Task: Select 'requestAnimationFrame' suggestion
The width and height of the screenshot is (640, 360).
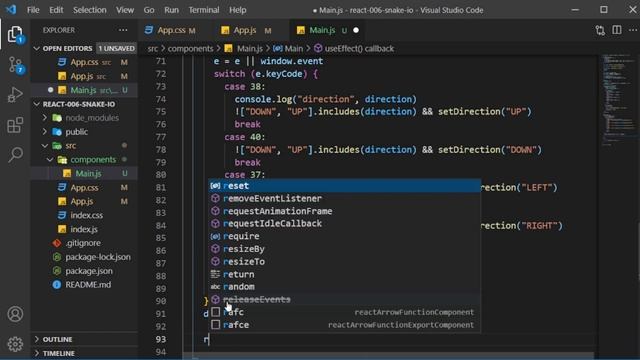Action: pyautogui.click(x=344, y=211)
